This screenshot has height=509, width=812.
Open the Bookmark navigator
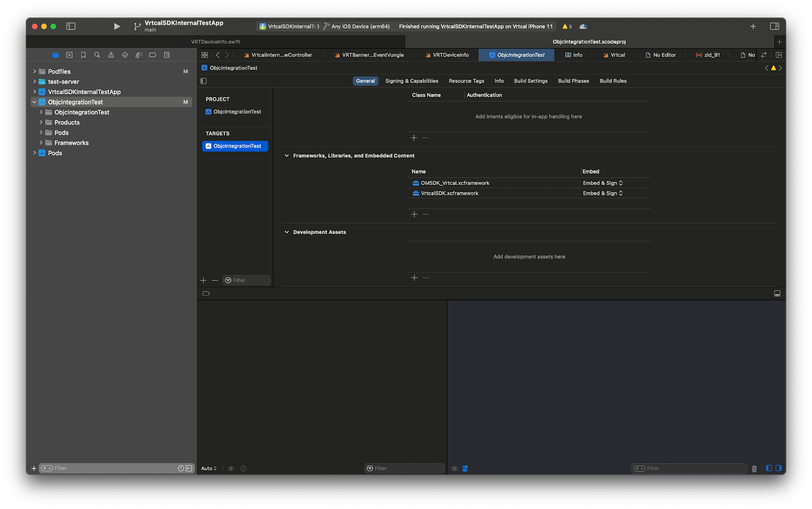83,55
